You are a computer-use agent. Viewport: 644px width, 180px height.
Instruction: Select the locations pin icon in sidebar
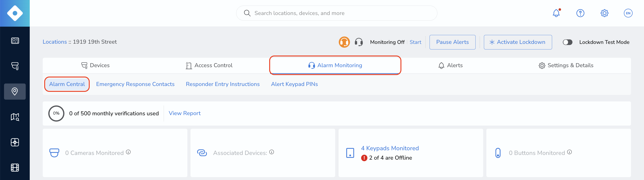(15, 91)
